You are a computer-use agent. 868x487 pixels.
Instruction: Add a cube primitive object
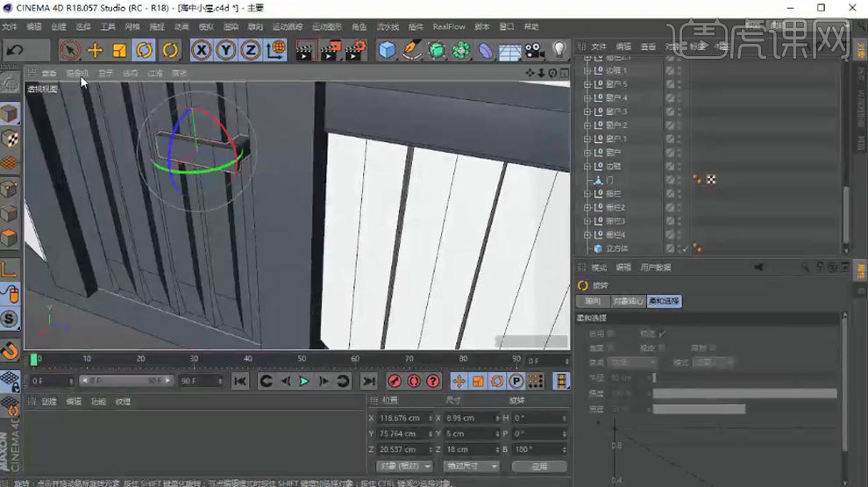[387, 51]
